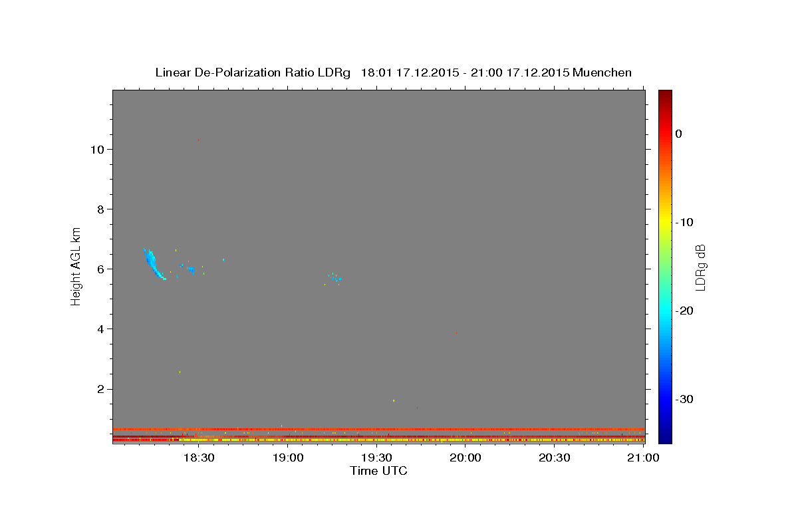Click the colorbar value -30 label
798x532 pixels.
[684, 399]
